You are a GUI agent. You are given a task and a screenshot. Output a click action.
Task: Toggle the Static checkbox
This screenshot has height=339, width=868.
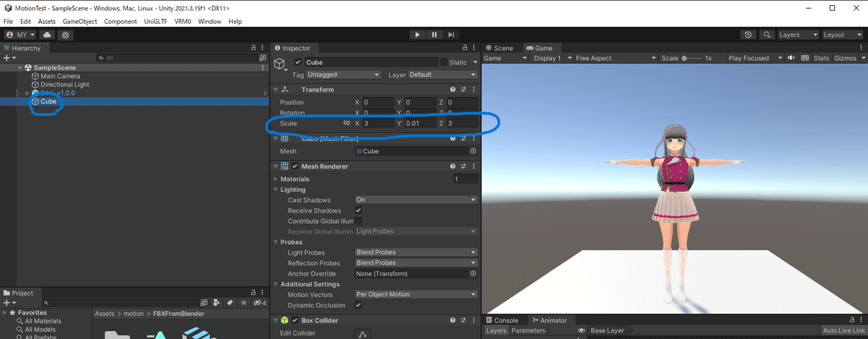tap(444, 62)
